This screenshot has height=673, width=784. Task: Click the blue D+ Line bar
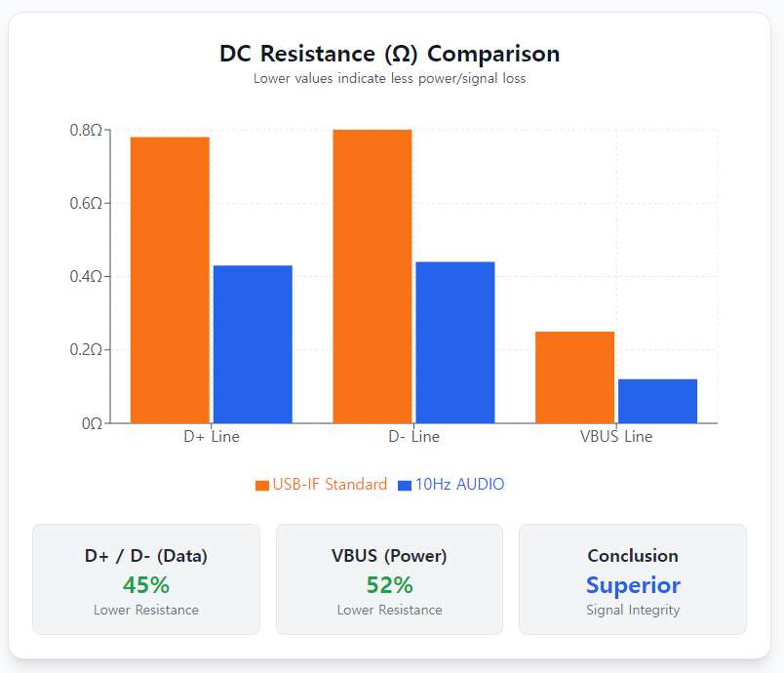pyautogui.click(x=253, y=344)
